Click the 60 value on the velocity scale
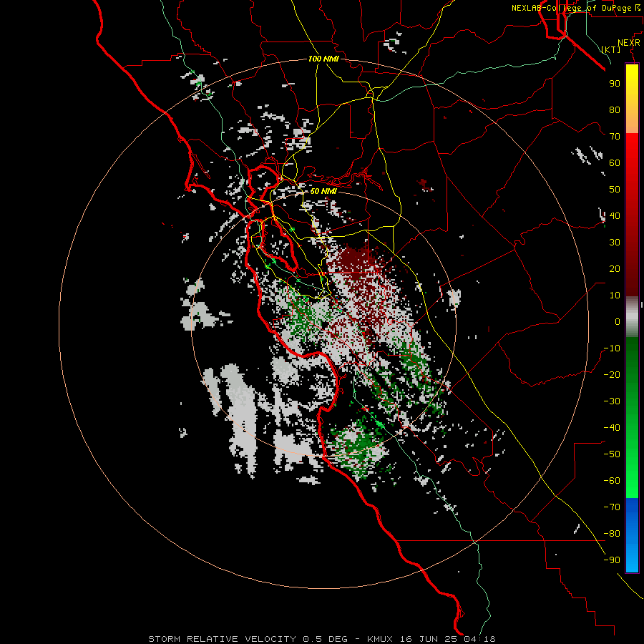Image resolution: width=644 pixels, height=644 pixels. [615, 163]
